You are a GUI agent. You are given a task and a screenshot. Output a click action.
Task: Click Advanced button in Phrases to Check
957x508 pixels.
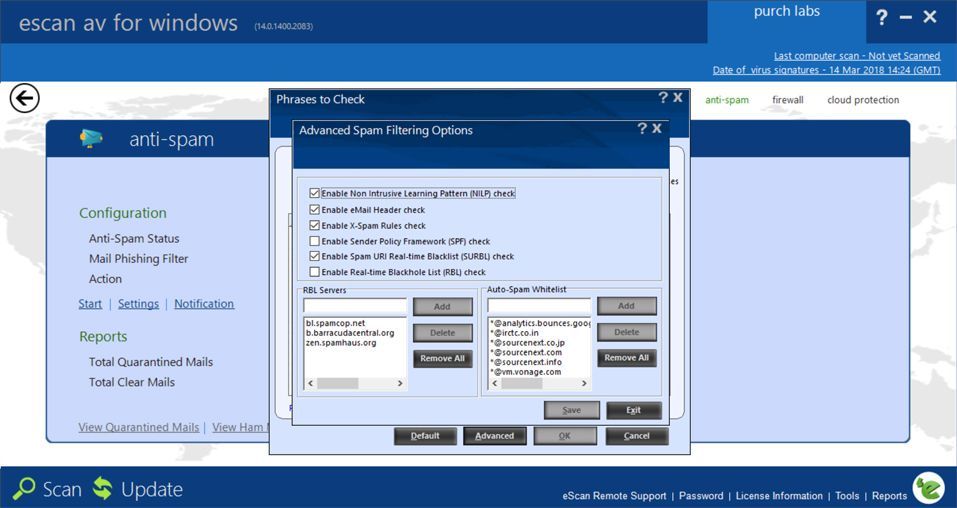click(x=495, y=436)
